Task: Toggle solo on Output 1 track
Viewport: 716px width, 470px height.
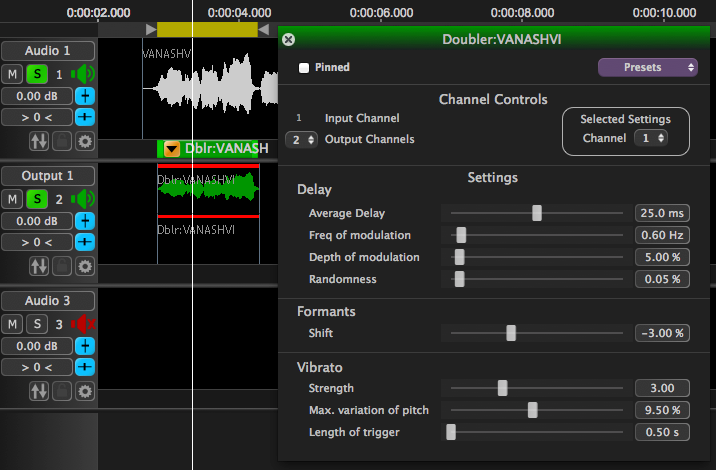Action: click(x=36, y=199)
